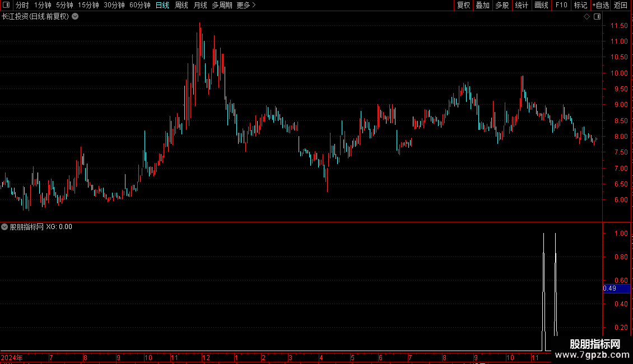Open the 复权 adjustment option
The width and height of the screenshot is (633, 364).
pyautogui.click(x=463, y=5)
